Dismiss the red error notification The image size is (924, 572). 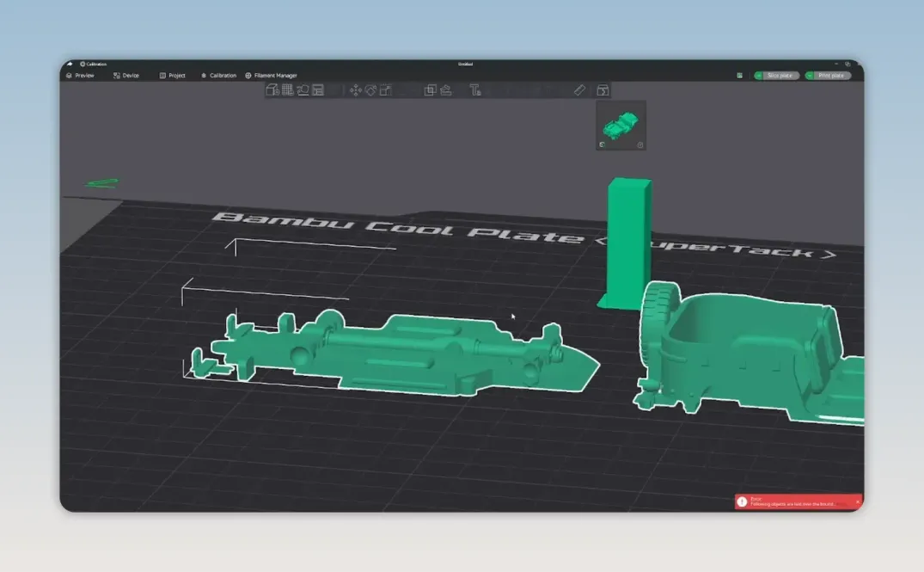858,501
